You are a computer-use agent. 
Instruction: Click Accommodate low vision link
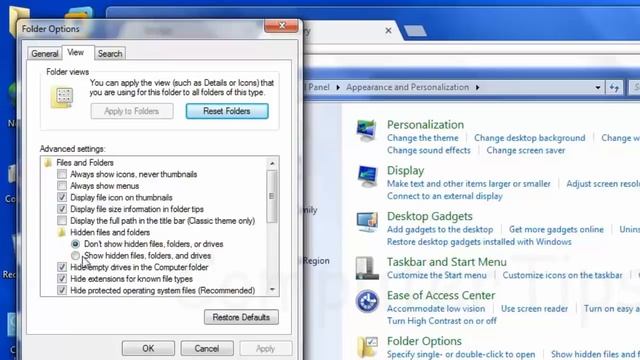coord(436,309)
